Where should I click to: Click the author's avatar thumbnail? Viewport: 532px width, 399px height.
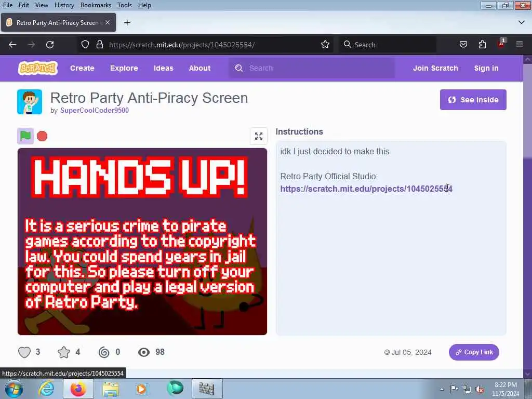coord(30,102)
